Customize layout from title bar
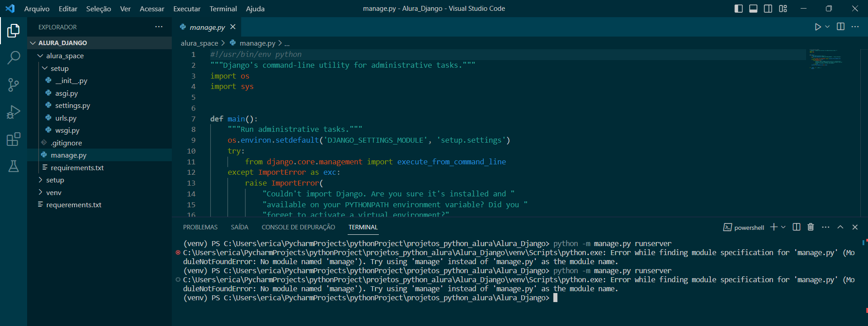 coord(783,9)
